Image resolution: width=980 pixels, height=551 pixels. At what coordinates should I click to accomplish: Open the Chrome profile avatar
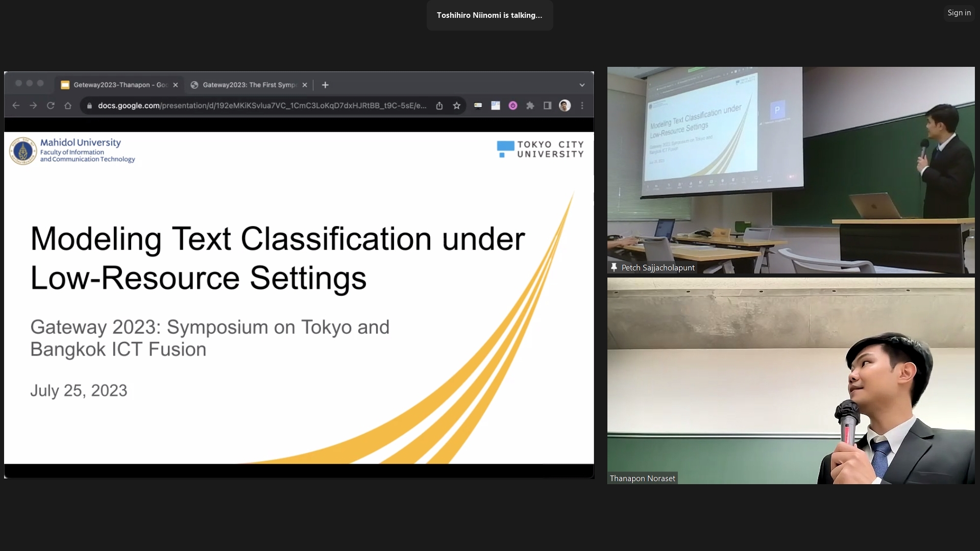(x=565, y=106)
